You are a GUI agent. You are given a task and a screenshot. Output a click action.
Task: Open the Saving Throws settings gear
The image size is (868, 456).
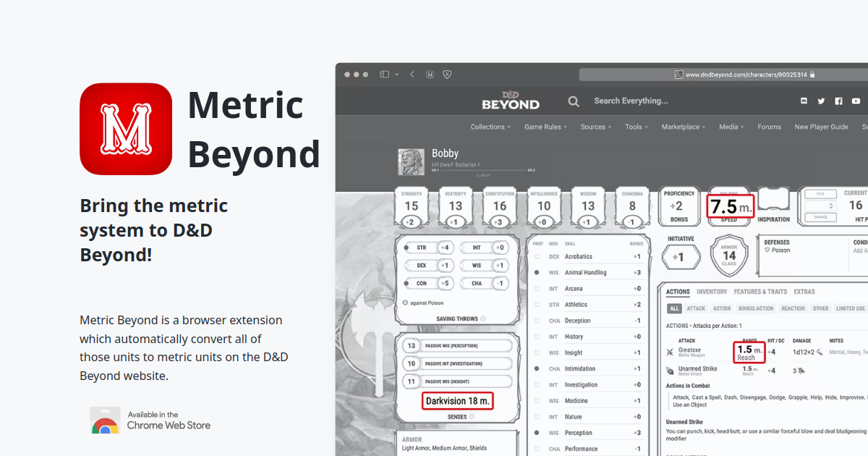(x=483, y=318)
